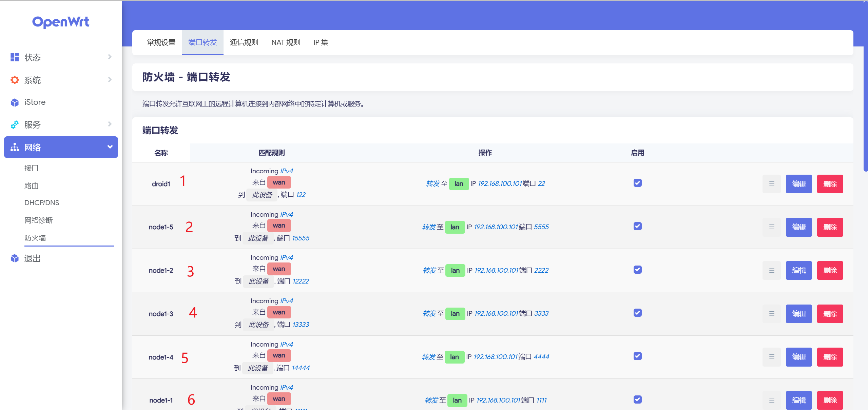Click drag handle icon for droid1 row
Screen dimensions: 868x410
771,184
